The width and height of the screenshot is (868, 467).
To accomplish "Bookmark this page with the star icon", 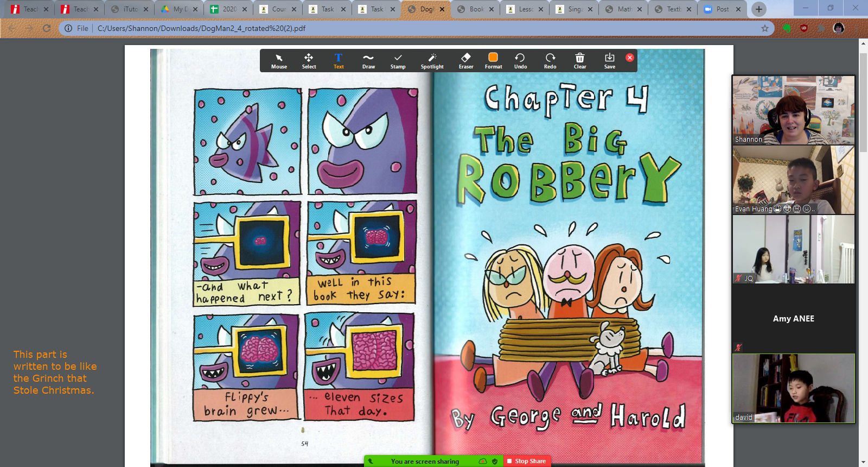I will coord(765,28).
